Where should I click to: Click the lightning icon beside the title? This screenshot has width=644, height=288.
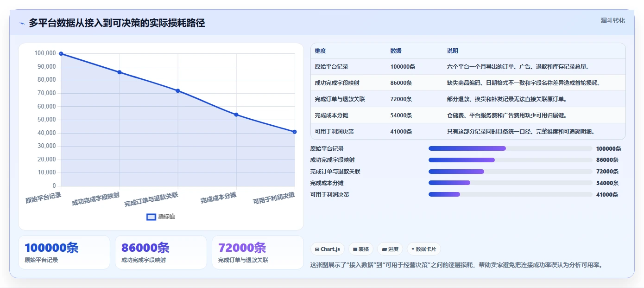coord(22,23)
